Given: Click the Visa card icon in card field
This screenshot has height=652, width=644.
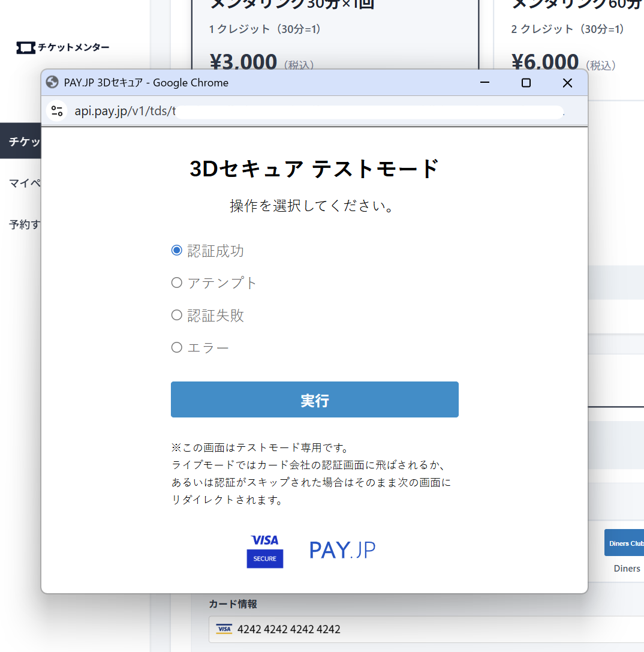Looking at the screenshot, I should 224,629.
